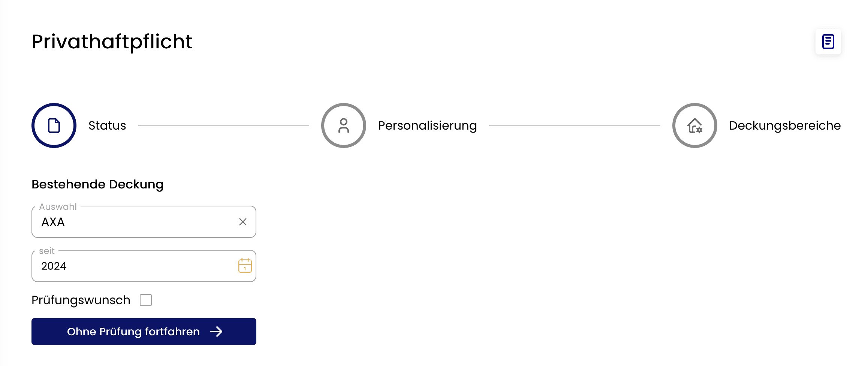
Task: Expand the Auswahl dropdown showing AXA
Action: (x=135, y=222)
